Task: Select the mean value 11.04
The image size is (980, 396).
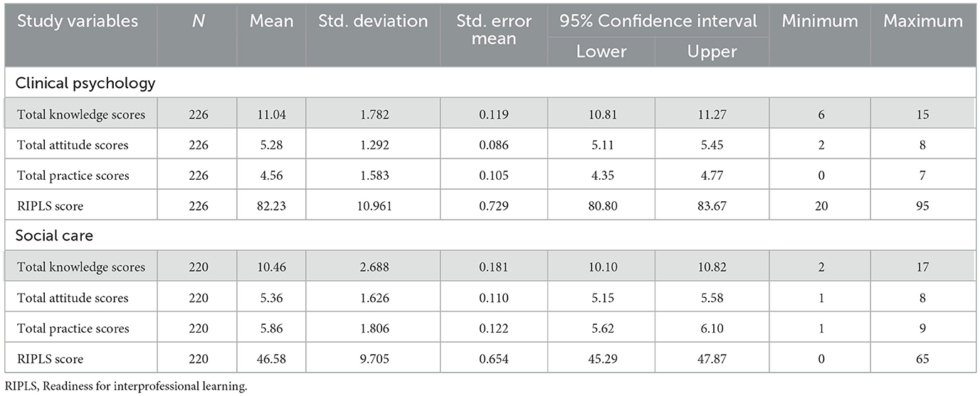Action: coord(271,114)
